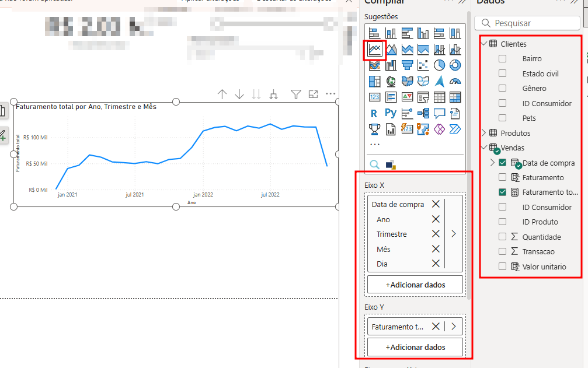
Task: Select the Azure Maps arrow visual
Action: 439,81
